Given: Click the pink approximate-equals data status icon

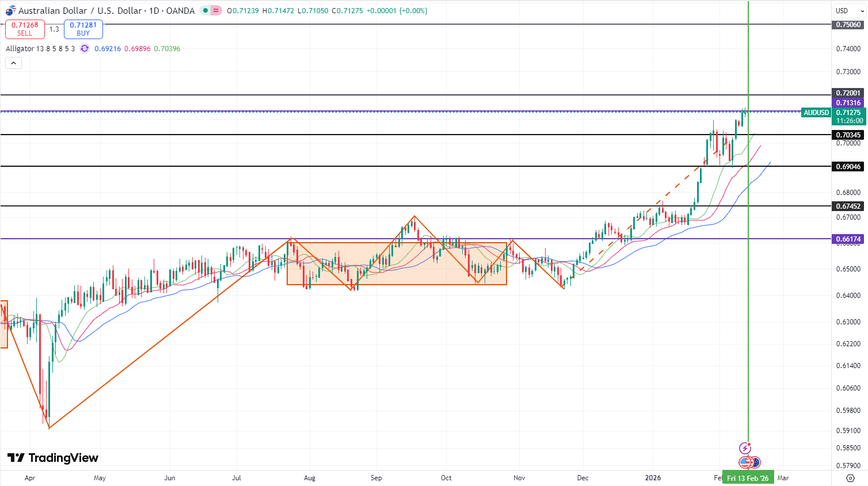Looking at the screenshot, I should (216, 11).
